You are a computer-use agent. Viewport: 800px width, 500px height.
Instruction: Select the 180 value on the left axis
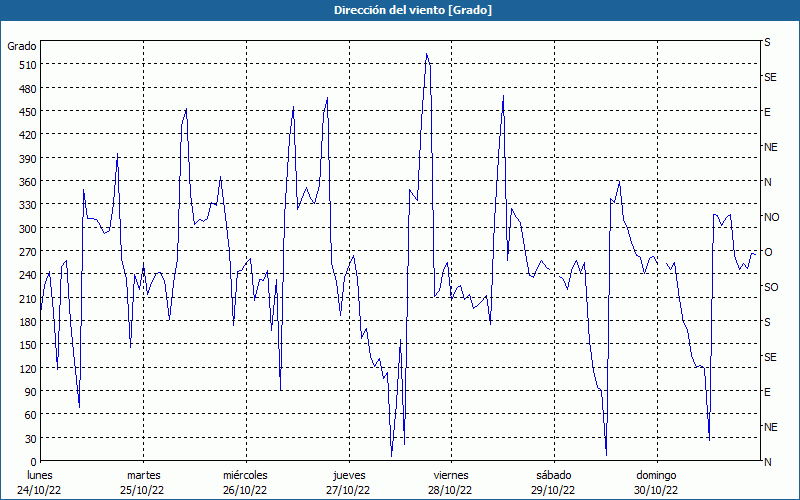tap(27, 321)
